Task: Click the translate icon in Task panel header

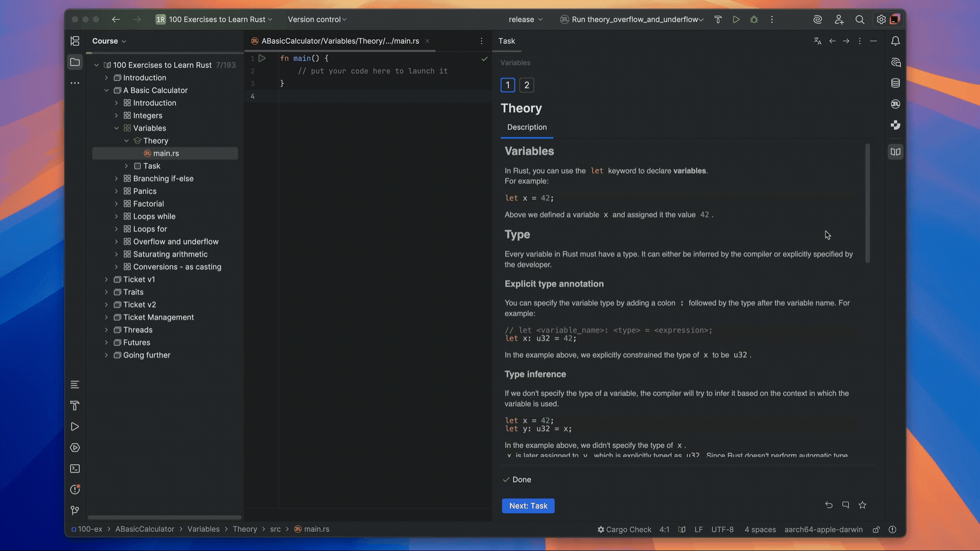Action: pyautogui.click(x=818, y=41)
